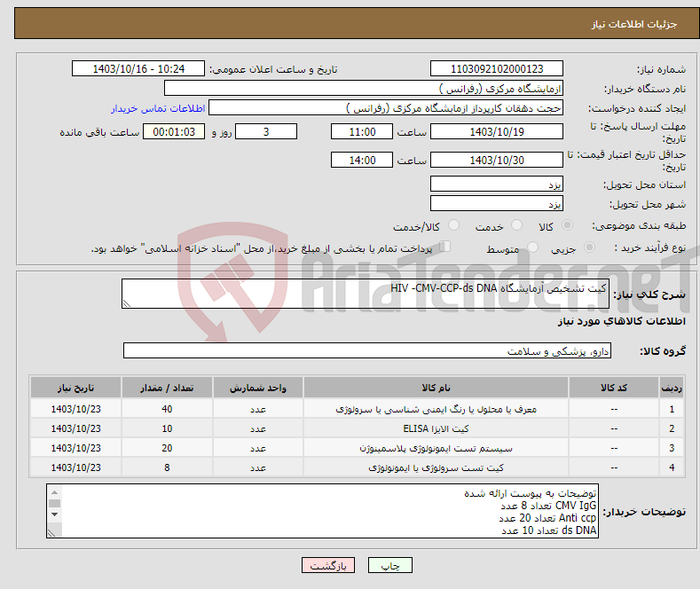The width and height of the screenshot is (700, 589).
Task: Click the need date in row 4
Action: coord(76,467)
